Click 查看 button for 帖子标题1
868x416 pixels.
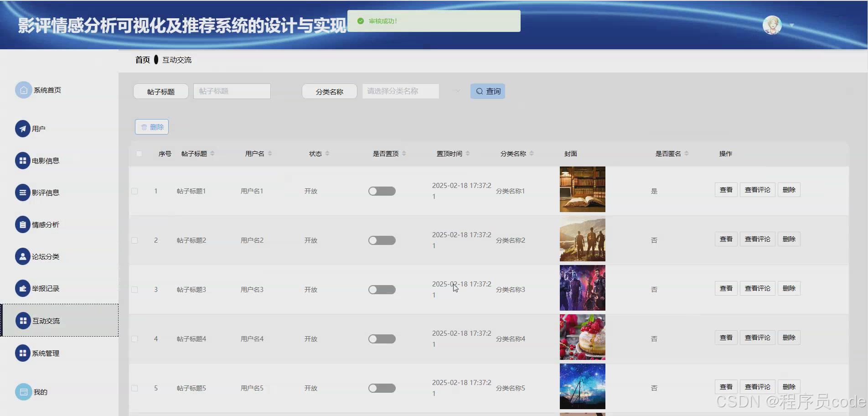click(726, 190)
